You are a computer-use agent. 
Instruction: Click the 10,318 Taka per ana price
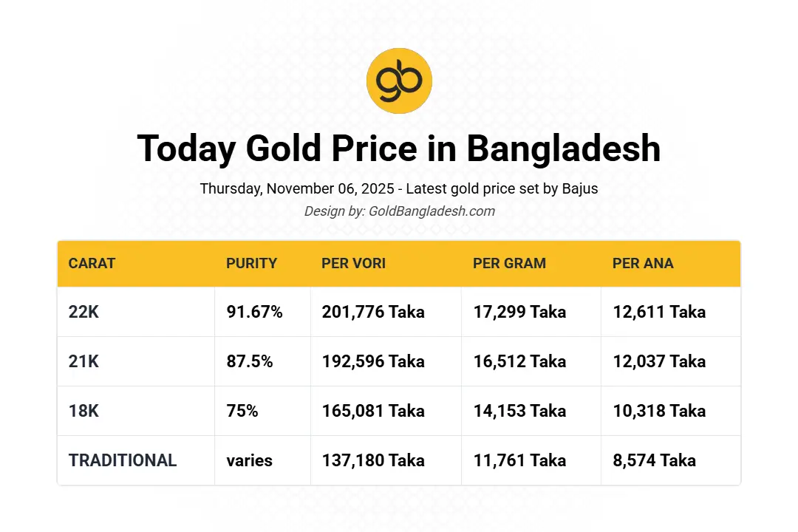click(659, 411)
